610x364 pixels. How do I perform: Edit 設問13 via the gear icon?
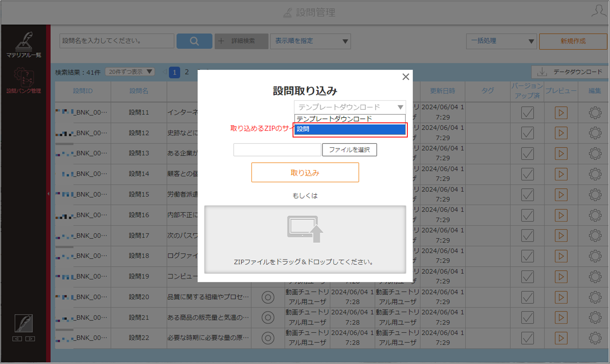pos(595,154)
